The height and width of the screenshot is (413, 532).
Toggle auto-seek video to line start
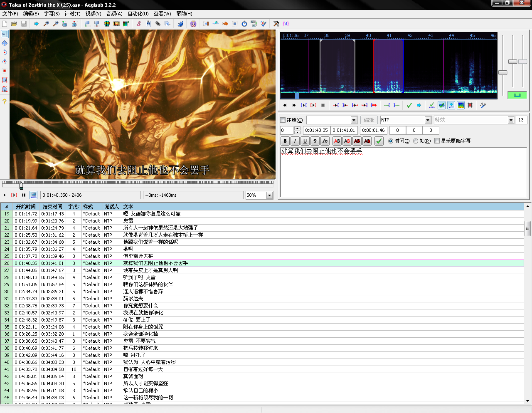34,195
